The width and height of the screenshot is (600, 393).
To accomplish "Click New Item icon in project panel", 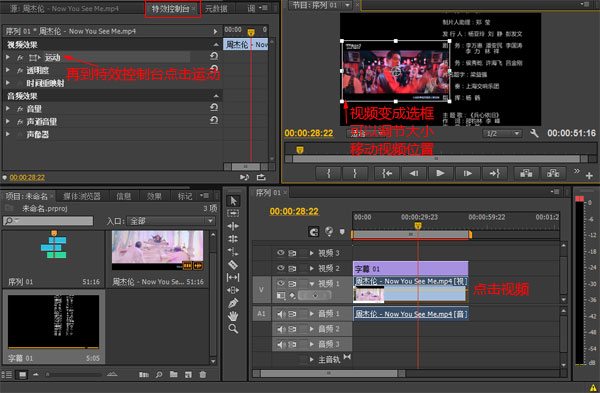I will 188,375.
